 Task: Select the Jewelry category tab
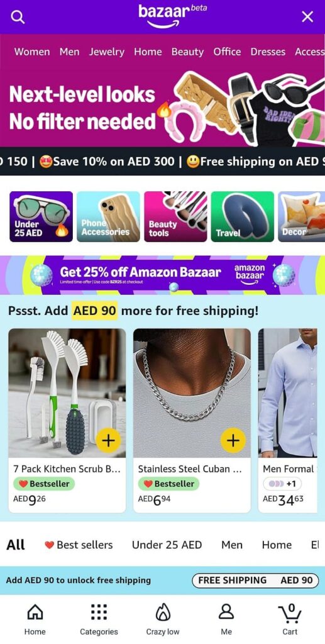click(107, 52)
